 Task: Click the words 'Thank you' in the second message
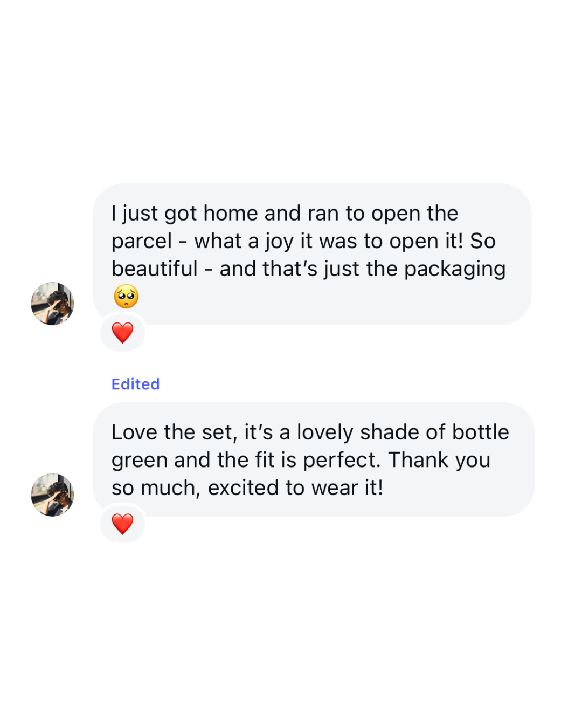[x=439, y=460]
